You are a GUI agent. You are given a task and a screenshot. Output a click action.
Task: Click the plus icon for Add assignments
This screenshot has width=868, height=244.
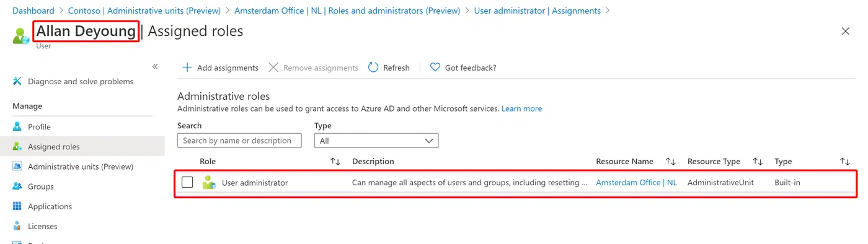point(187,68)
